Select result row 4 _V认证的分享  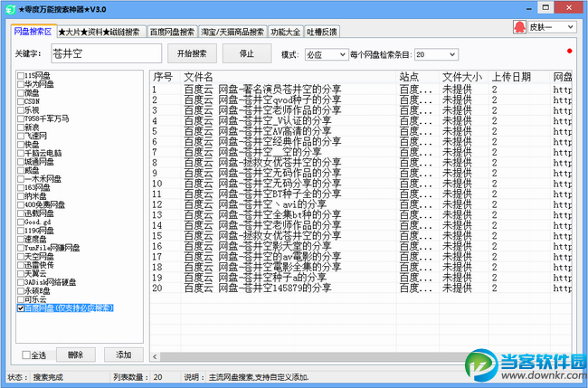[361, 121]
